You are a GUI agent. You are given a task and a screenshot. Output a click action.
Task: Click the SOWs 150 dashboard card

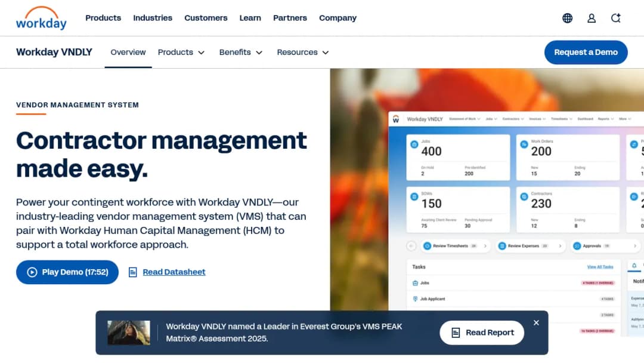[x=458, y=210]
